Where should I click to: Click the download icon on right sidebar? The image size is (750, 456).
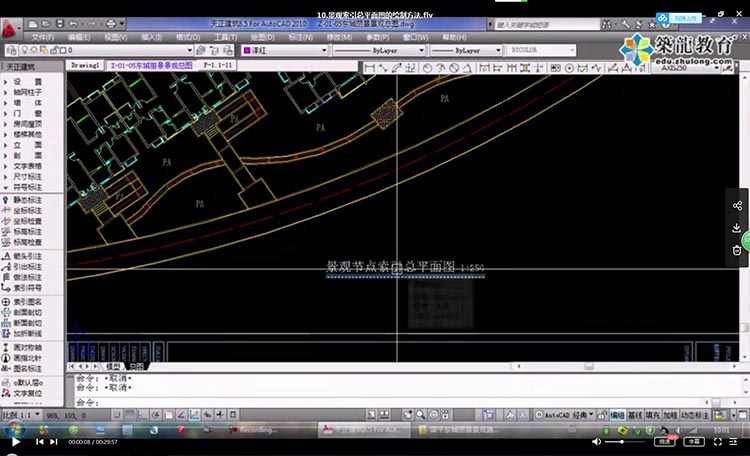(737, 228)
